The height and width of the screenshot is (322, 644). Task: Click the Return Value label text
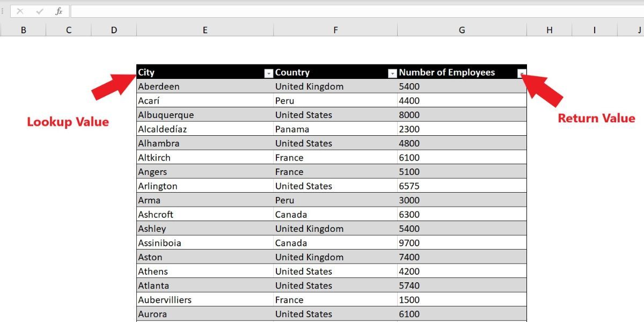pyautogui.click(x=596, y=118)
